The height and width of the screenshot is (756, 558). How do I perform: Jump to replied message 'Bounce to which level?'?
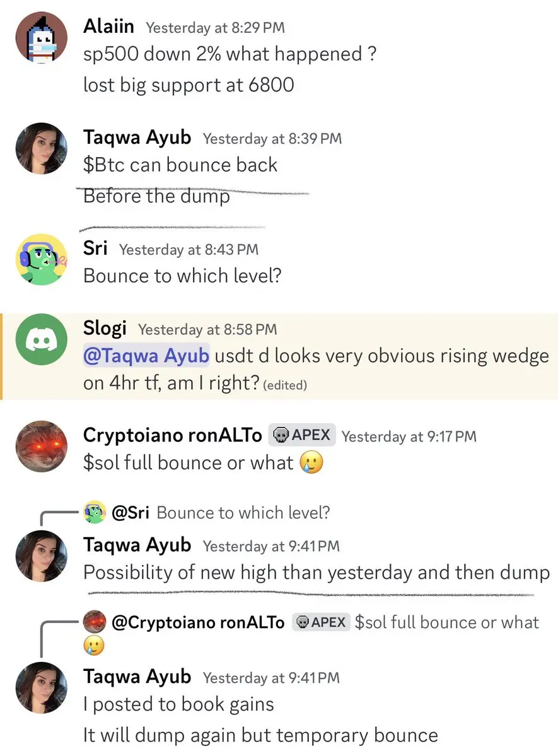243,513
